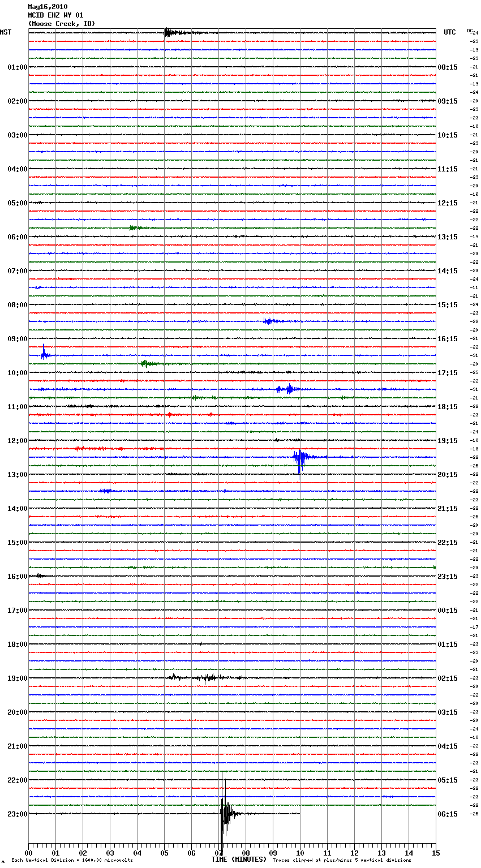Select the 03:00 MST time label
Viewport: 481px width, 868px height.
(17, 135)
